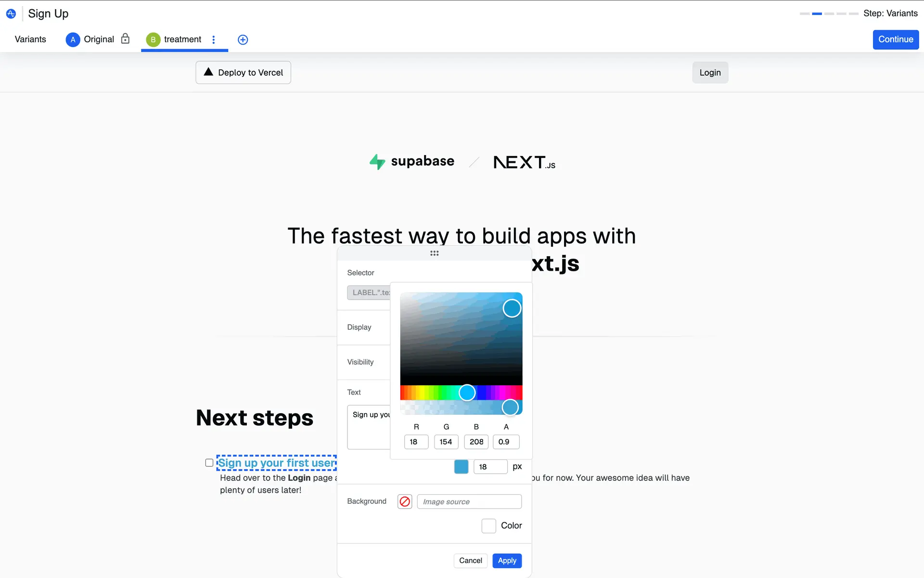Focus the Image source input field
924x578 pixels.
point(469,501)
